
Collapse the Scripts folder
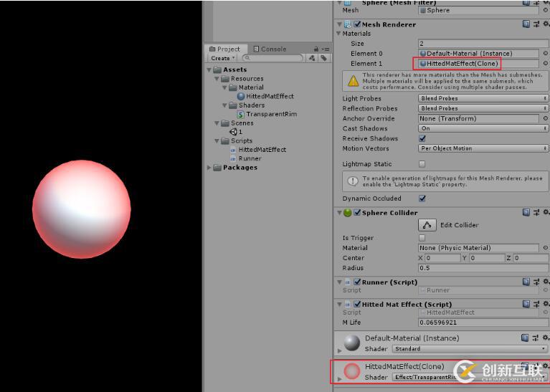click(217, 141)
